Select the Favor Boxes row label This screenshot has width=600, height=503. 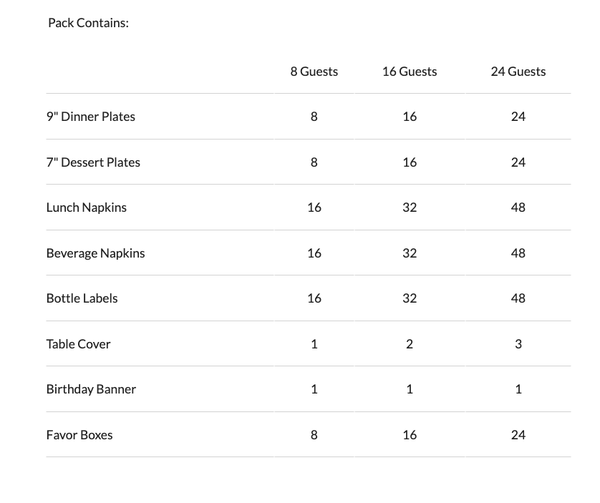pos(79,435)
